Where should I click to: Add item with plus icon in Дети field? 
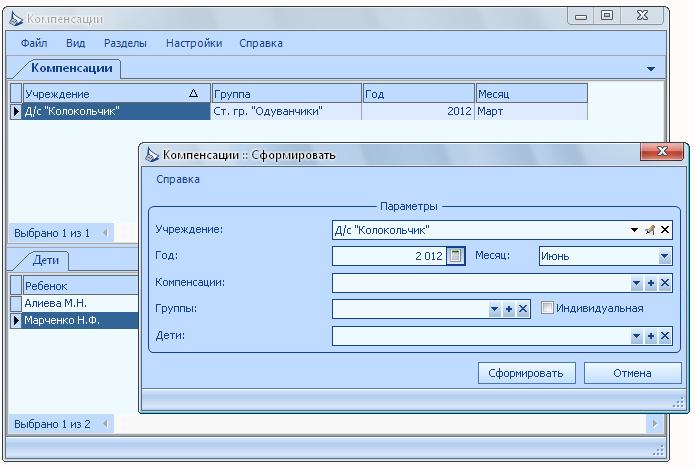click(x=651, y=336)
